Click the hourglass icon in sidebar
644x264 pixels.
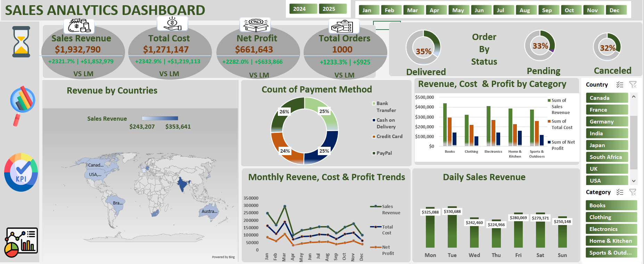21,42
